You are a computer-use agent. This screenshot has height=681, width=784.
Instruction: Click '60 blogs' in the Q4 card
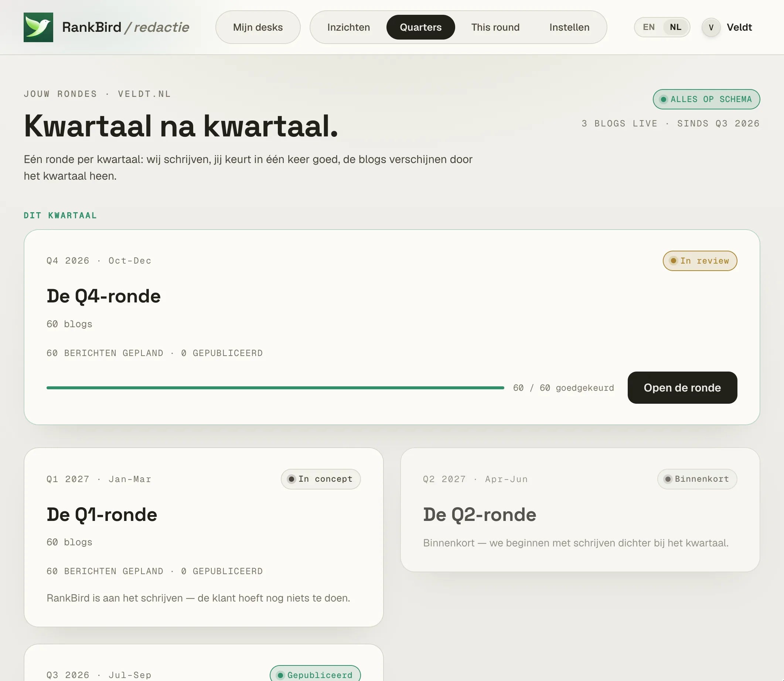(69, 324)
